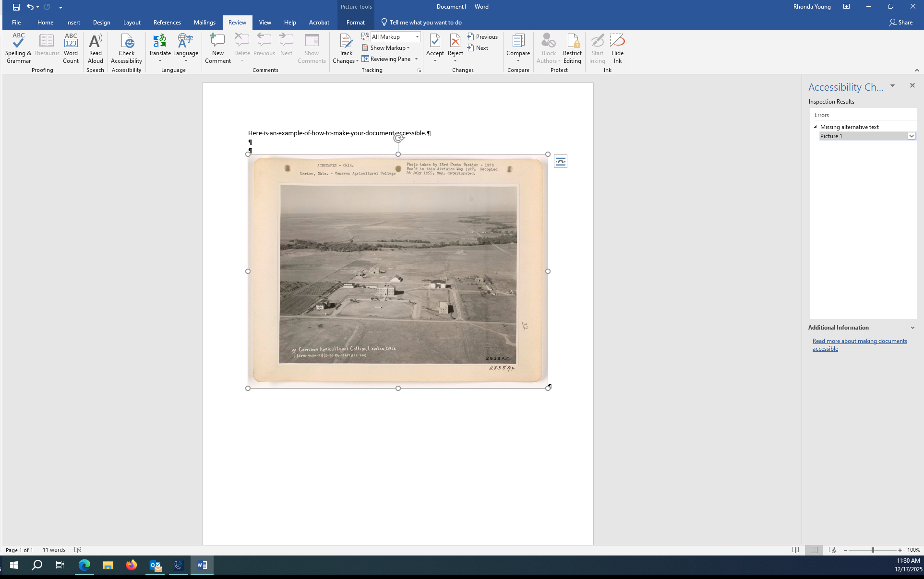Open Microsoft Edge from the taskbar
The image size is (924, 579).
(x=84, y=565)
